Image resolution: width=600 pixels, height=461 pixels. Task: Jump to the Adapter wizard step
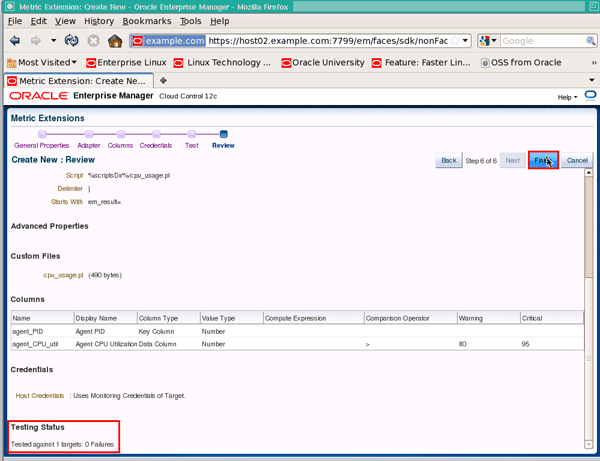(x=89, y=145)
